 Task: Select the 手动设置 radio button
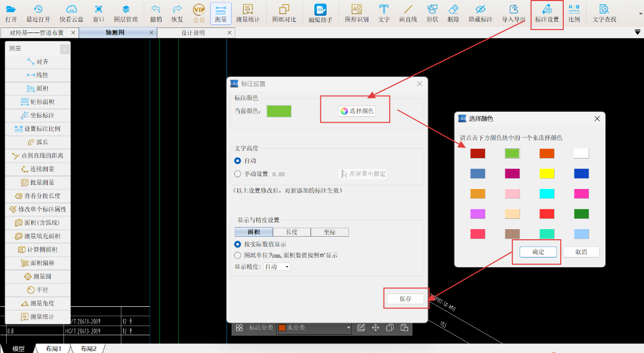pos(238,174)
